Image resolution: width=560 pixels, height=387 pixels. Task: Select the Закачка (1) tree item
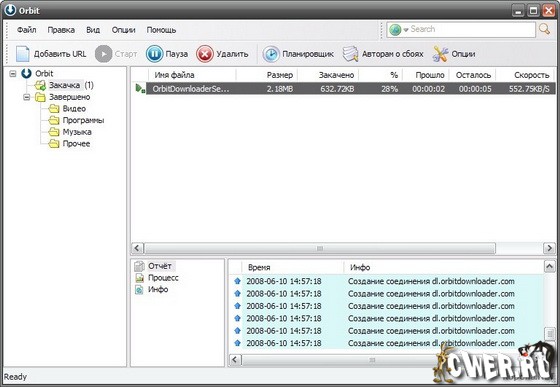coord(71,85)
